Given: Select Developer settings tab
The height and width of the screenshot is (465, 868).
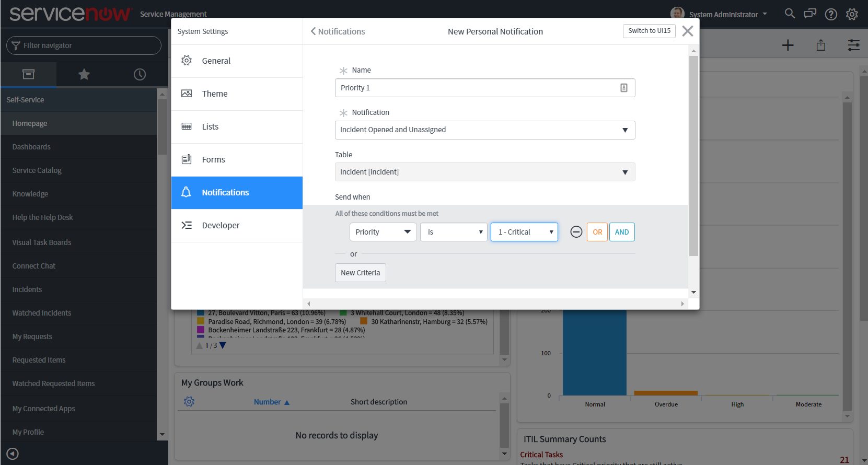Looking at the screenshot, I should tap(237, 225).
